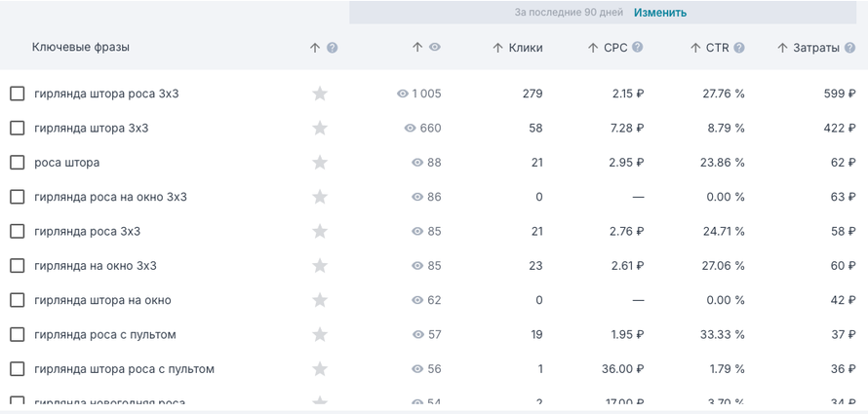Viewport: 868px width, 414px height.
Task: Select checkbox for 'гирлянда роса на окно 3х3'
Action: pyautogui.click(x=18, y=197)
